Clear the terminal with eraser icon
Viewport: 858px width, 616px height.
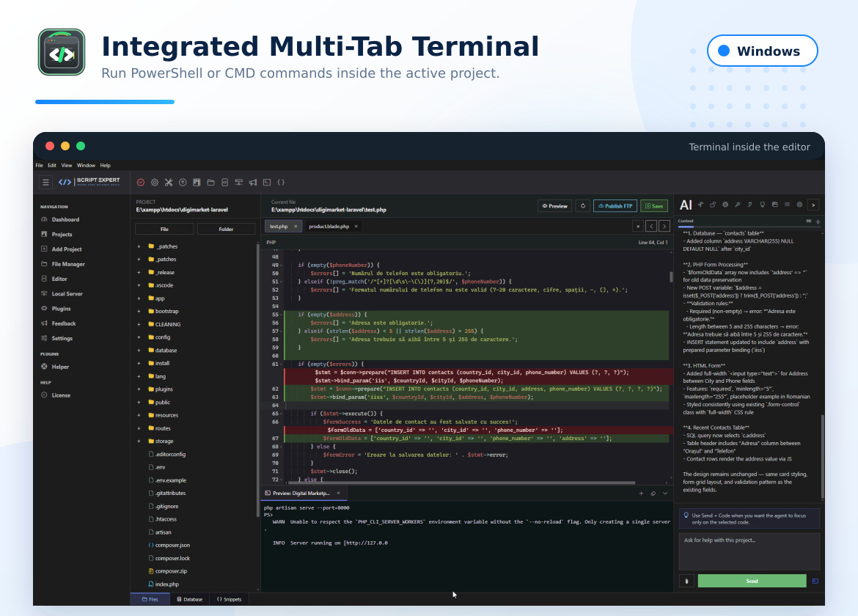tap(653, 494)
